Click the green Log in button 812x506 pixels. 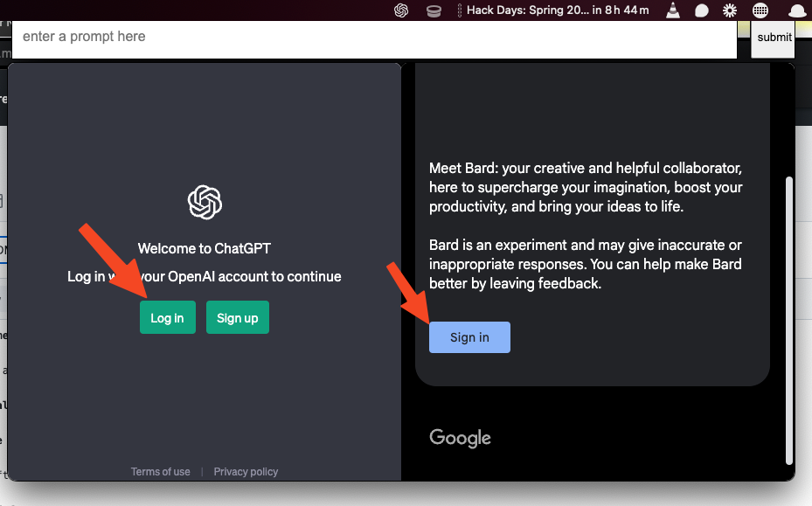pyautogui.click(x=167, y=317)
